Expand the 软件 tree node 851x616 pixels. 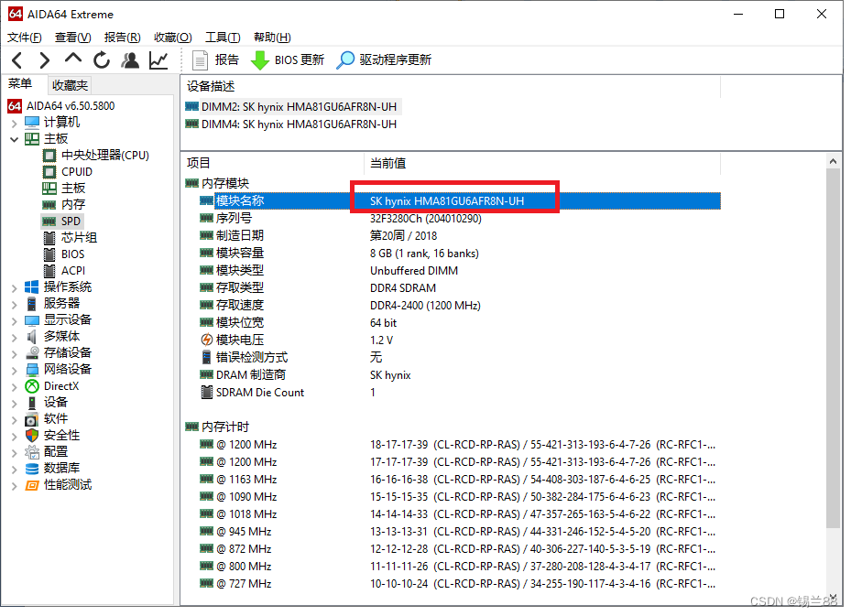pyautogui.click(x=14, y=420)
